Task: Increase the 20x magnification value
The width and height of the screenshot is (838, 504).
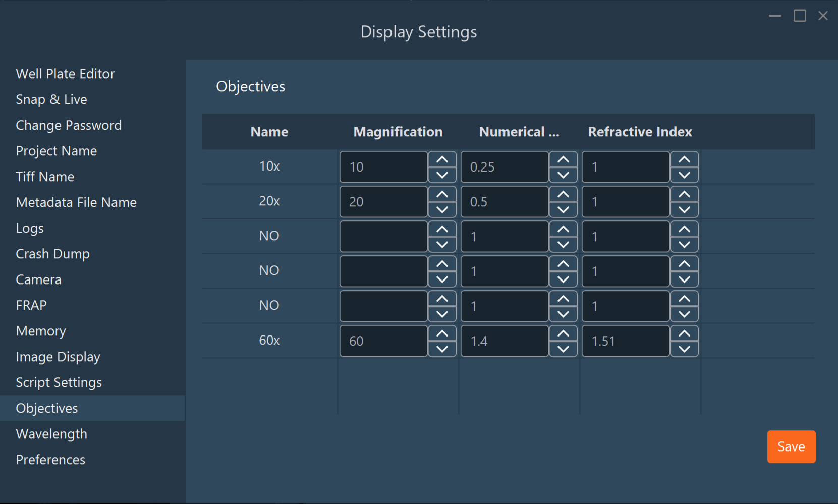Action: pyautogui.click(x=441, y=194)
